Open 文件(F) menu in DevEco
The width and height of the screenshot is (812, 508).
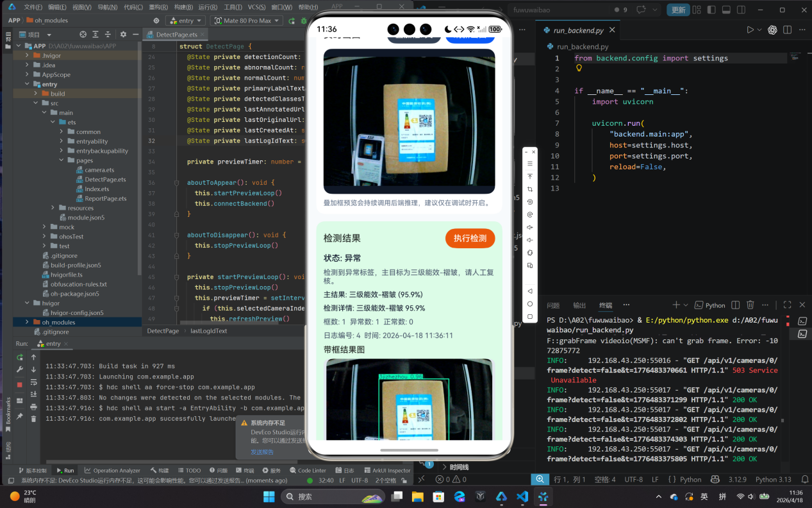pyautogui.click(x=33, y=7)
